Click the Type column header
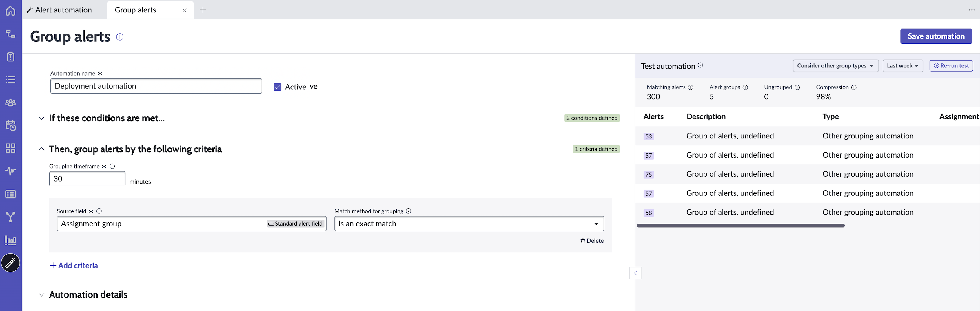980x311 pixels. pyautogui.click(x=830, y=117)
